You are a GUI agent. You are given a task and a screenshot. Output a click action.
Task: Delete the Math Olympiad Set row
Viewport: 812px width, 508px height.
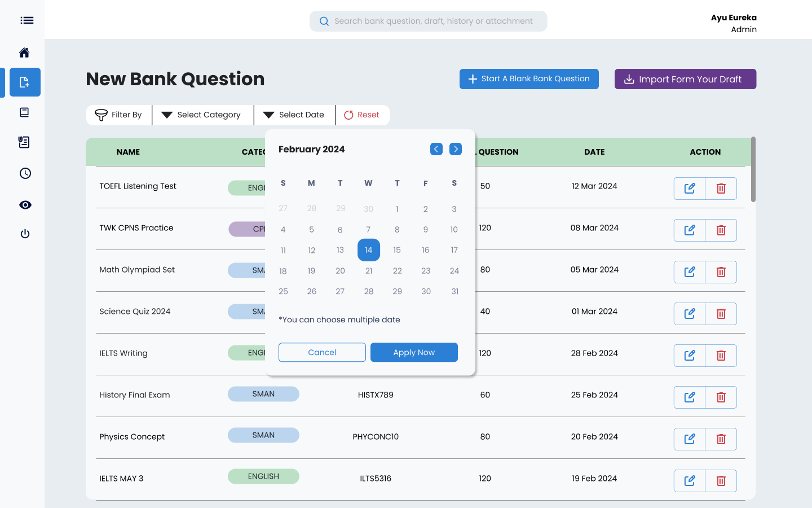(721, 272)
